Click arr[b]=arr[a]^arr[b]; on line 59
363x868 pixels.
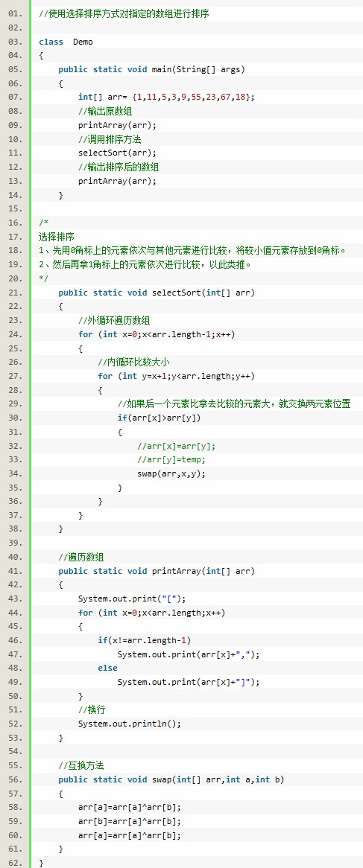[130, 822]
